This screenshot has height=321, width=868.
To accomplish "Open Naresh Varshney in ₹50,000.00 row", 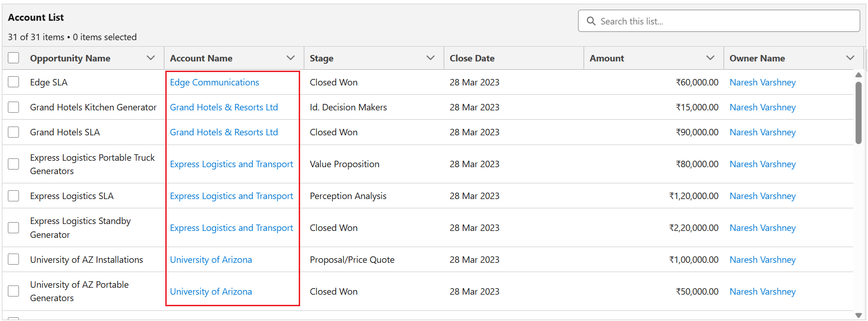I will (x=762, y=291).
